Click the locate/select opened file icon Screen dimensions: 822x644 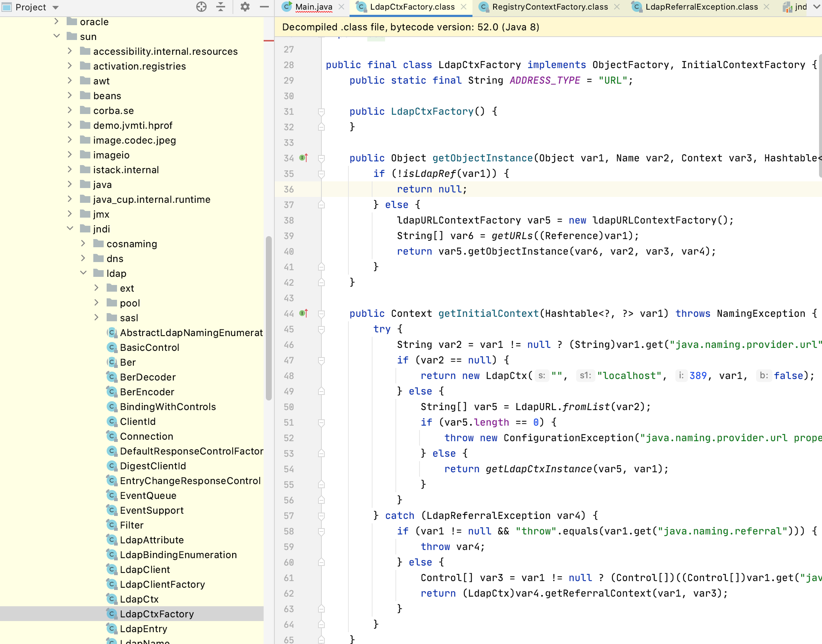(201, 7)
